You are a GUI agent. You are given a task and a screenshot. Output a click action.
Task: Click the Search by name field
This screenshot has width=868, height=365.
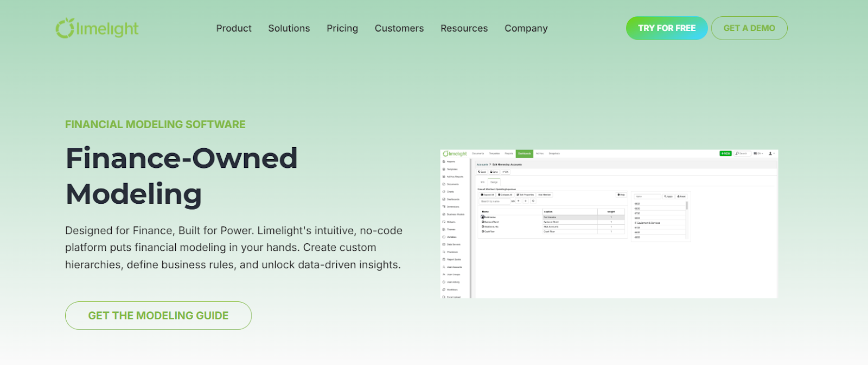[x=494, y=201]
